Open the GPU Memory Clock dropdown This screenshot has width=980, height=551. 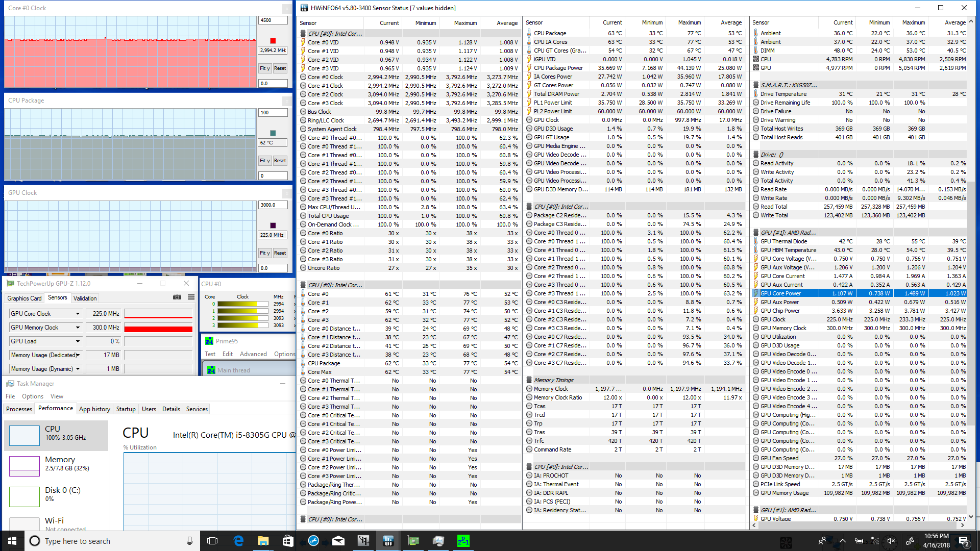coord(78,328)
